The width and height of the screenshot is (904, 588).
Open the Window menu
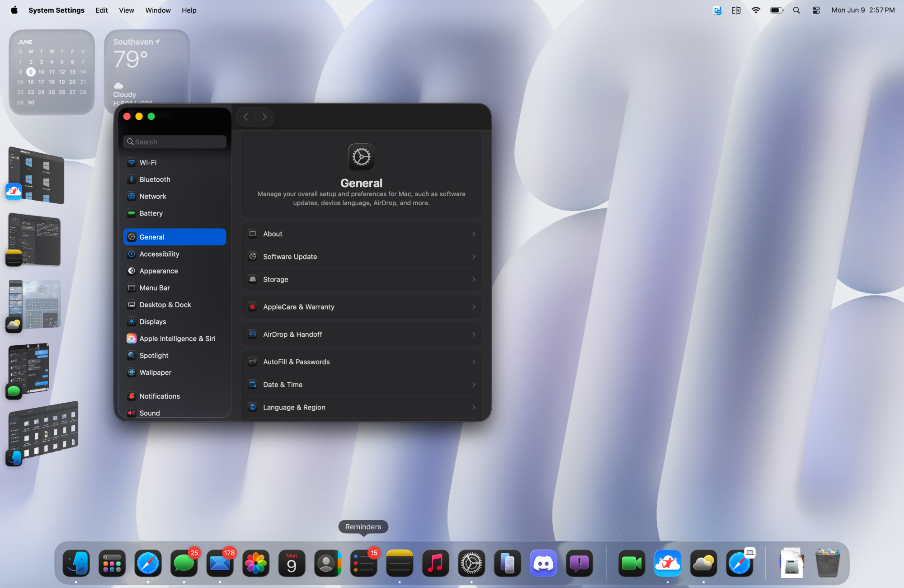[158, 10]
